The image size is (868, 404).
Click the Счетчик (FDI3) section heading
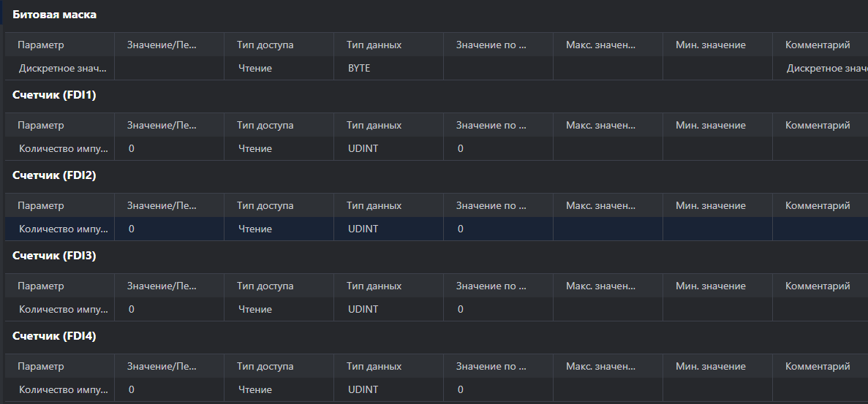(x=54, y=256)
